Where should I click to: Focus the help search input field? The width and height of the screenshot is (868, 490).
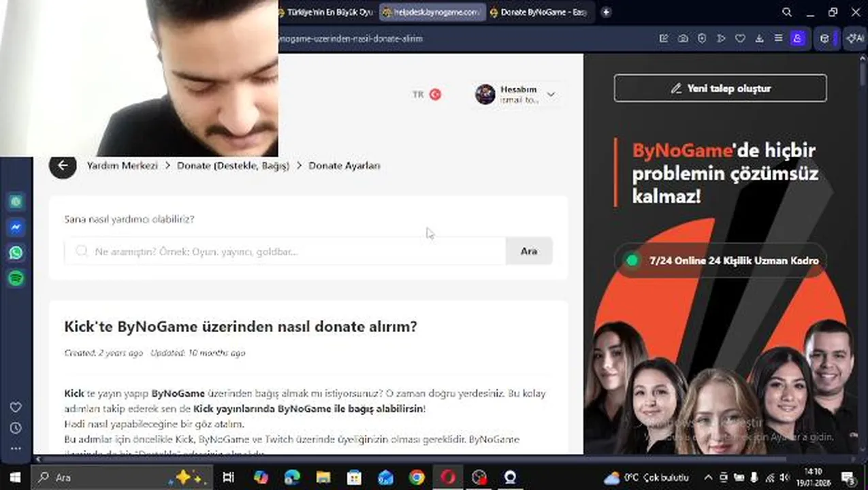285,251
